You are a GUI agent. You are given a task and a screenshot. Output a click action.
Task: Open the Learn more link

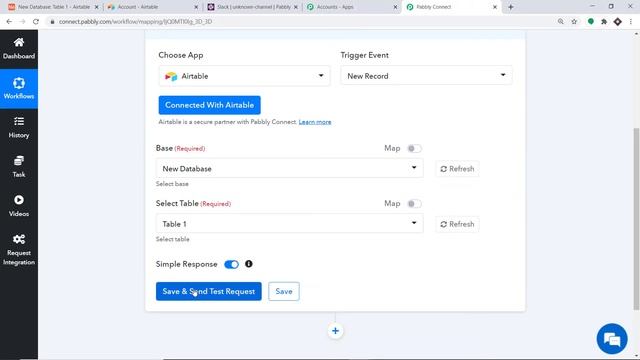315,122
